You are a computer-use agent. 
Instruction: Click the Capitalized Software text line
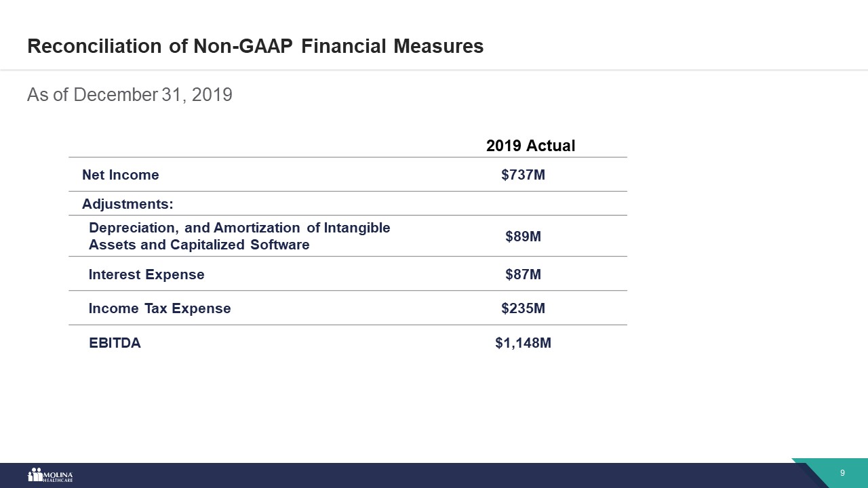click(x=199, y=245)
